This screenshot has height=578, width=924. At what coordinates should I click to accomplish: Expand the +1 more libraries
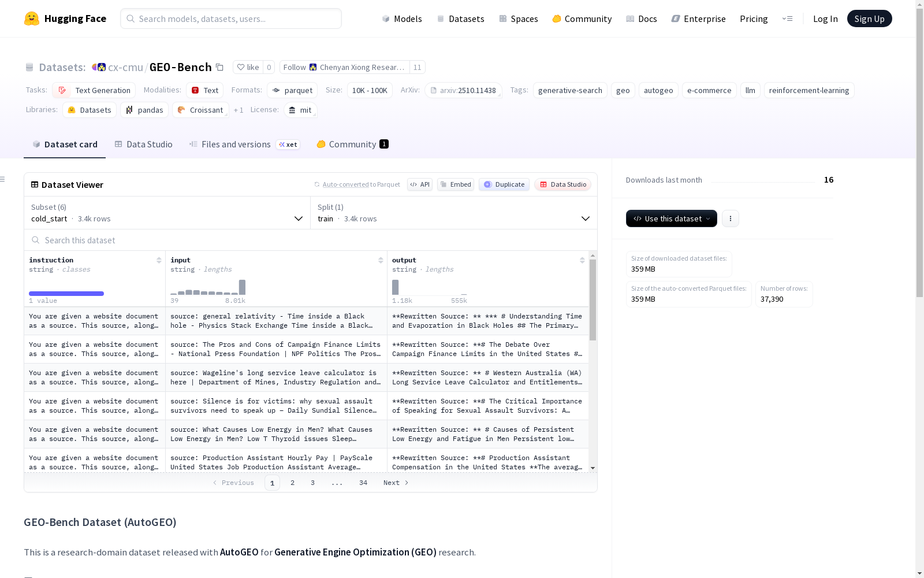pos(239,110)
